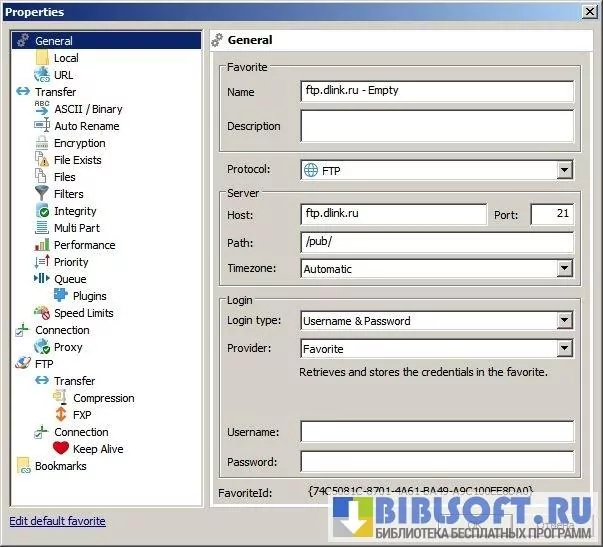Viewport: 603px width, 547px height.
Task: Click the Edit default favorite link
Action: (57, 521)
